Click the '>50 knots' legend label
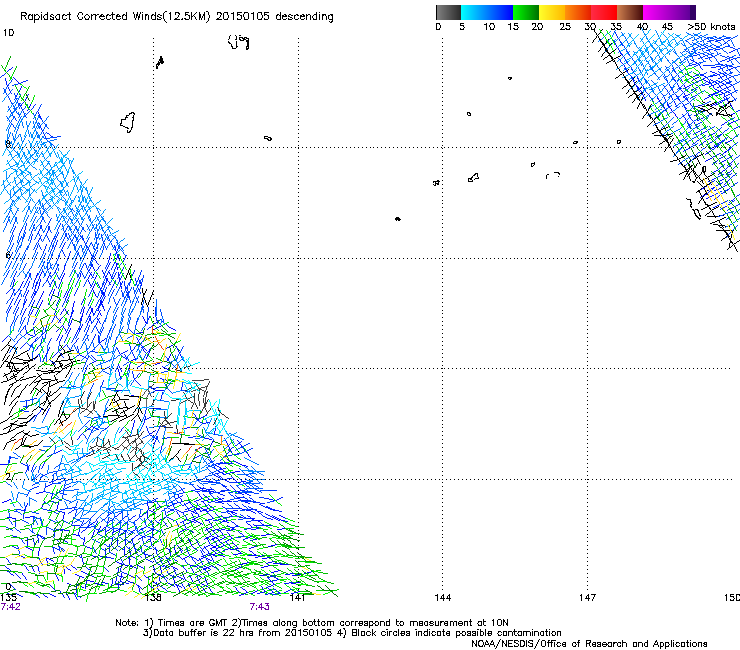 tap(711, 26)
